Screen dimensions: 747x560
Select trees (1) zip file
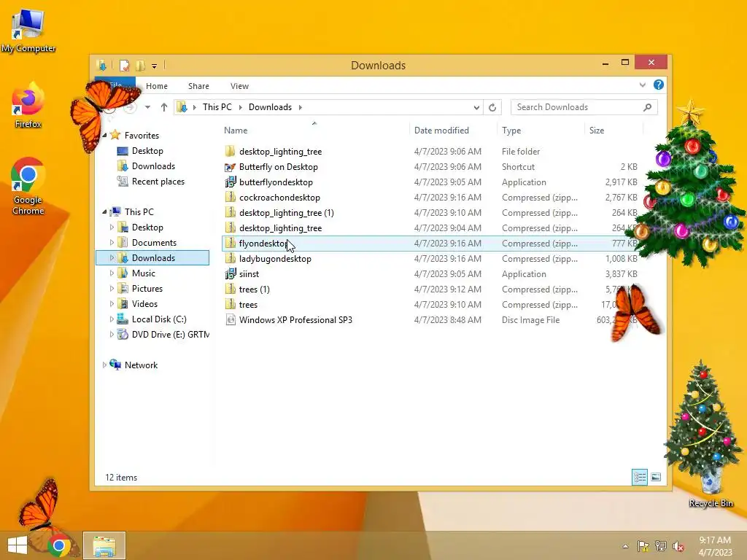point(254,289)
